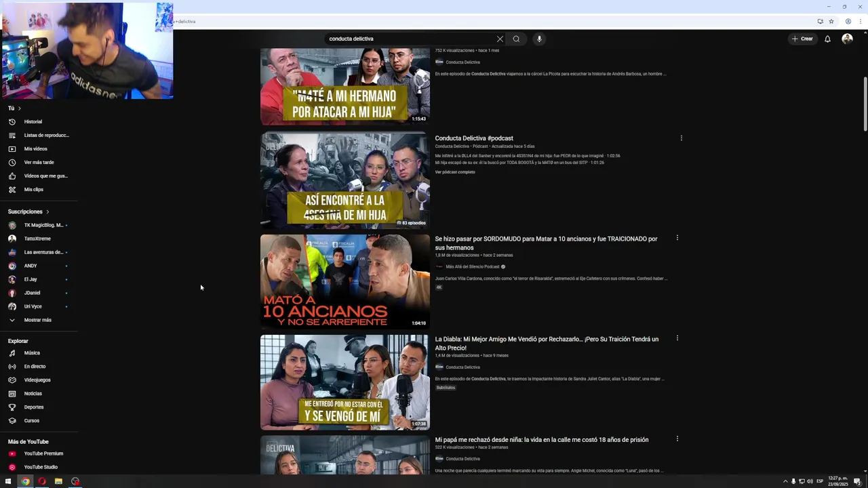868x488 pixels.
Task: Click the Subtítulos badge
Action: click(446, 388)
